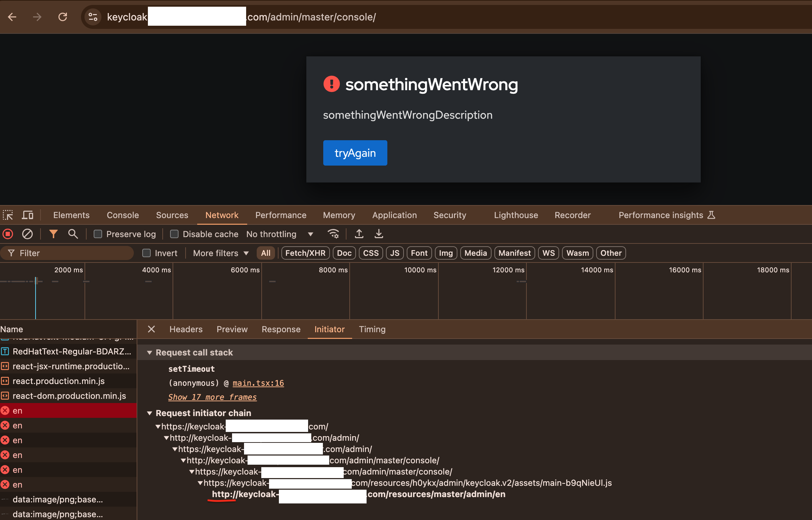Activate the inspect element selector icon
The height and width of the screenshot is (520, 812).
point(8,215)
